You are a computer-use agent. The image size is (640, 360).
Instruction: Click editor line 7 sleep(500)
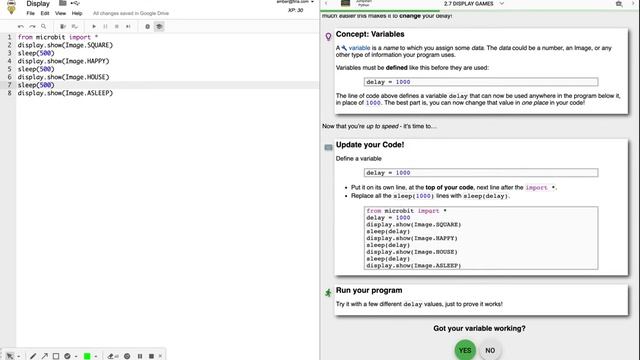pyautogui.click(x=36, y=85)
